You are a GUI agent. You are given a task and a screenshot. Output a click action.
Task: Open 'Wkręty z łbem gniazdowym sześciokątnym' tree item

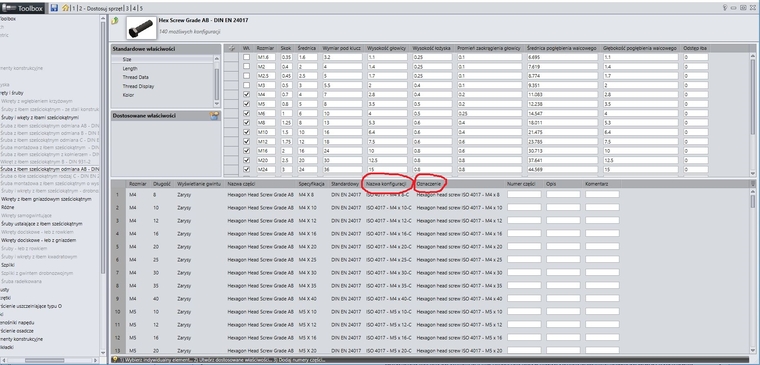click(x=46, y=199)
